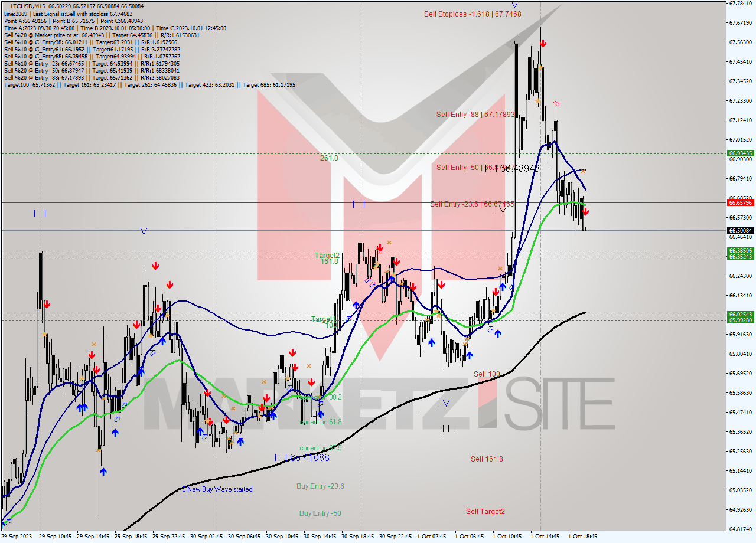Image resolution: width=756 pixels, height=543 pixels.
Task: Click the hollow arrow marker in bottom-left corner
Action: 8,522
